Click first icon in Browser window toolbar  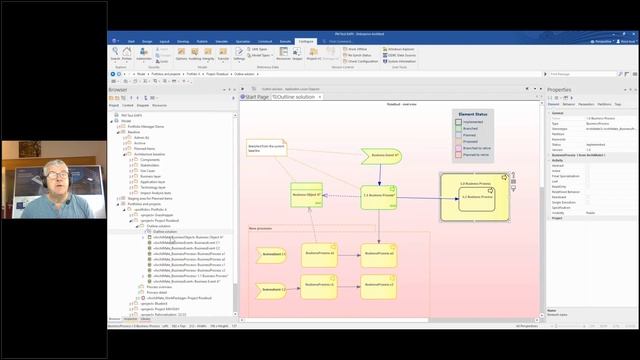pos(111,98)
